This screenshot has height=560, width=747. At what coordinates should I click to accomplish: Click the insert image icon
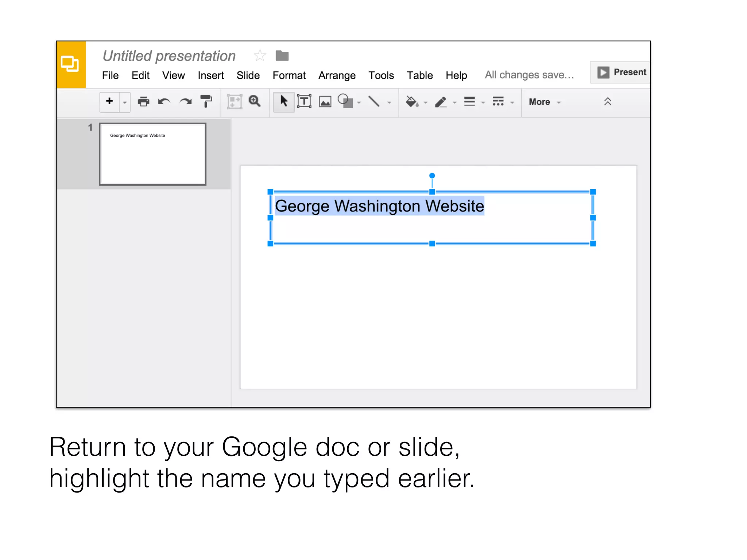(x=325, y=102)
